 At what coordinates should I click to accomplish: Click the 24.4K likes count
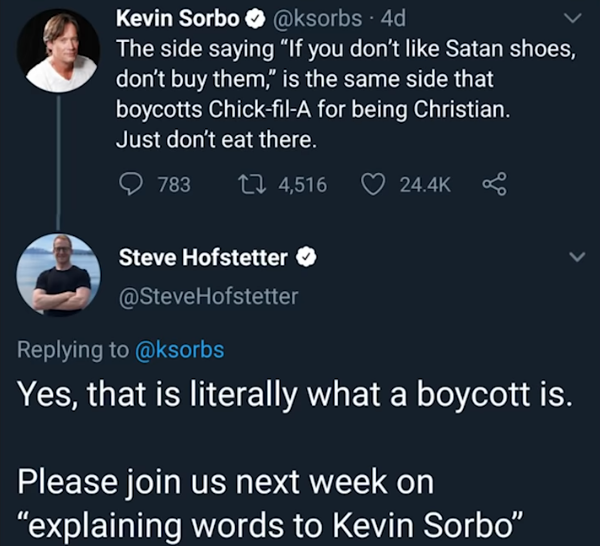point(426,184)
